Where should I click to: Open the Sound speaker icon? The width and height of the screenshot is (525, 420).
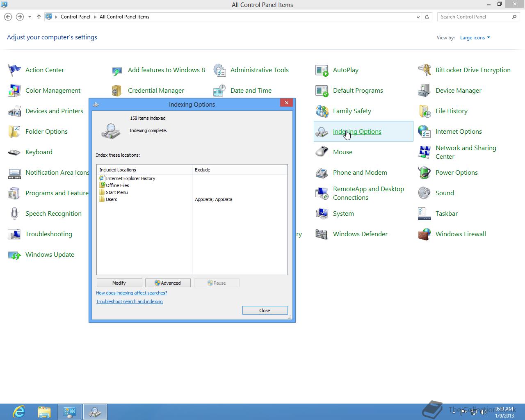425,193
